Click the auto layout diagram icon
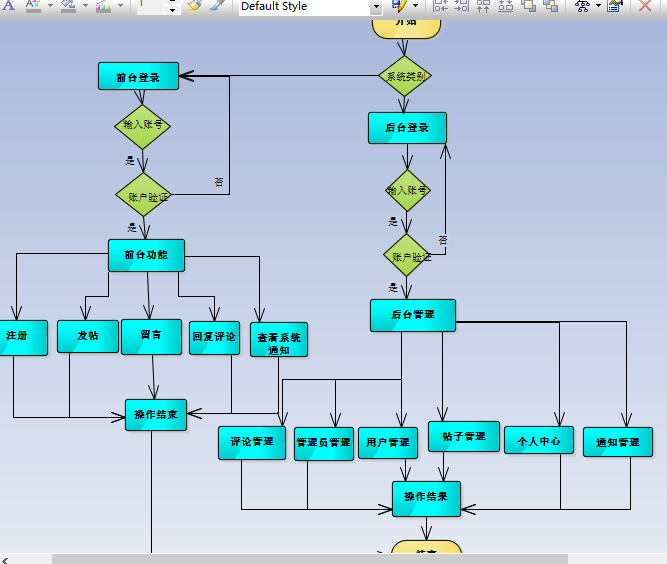The image size is (667, 564). (x=583, y=6)
